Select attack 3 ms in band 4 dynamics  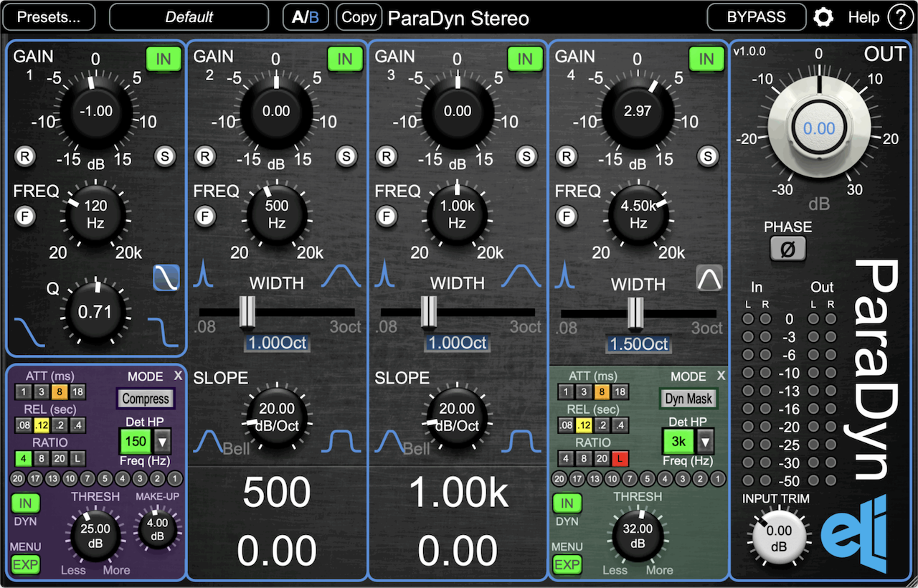pos(584,392)
